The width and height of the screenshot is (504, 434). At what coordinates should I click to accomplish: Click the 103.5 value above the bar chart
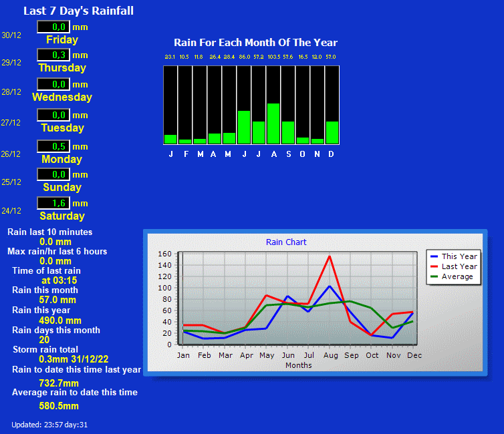point(274,57)
